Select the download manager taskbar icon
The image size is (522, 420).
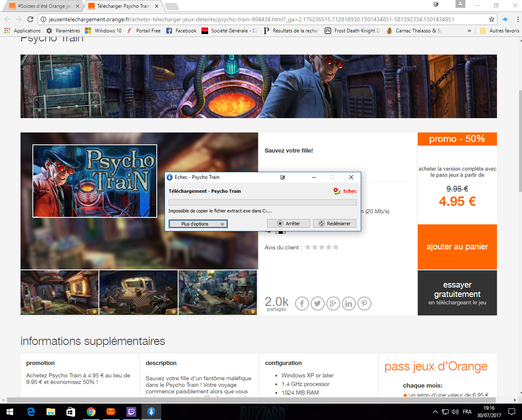click(151, 412)
